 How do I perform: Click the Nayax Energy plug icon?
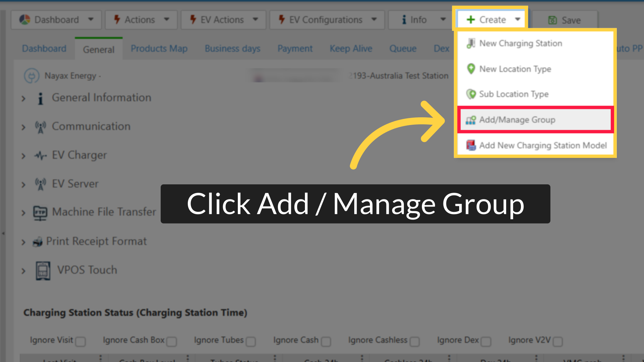pyautogui.click(x=32, y=76)
